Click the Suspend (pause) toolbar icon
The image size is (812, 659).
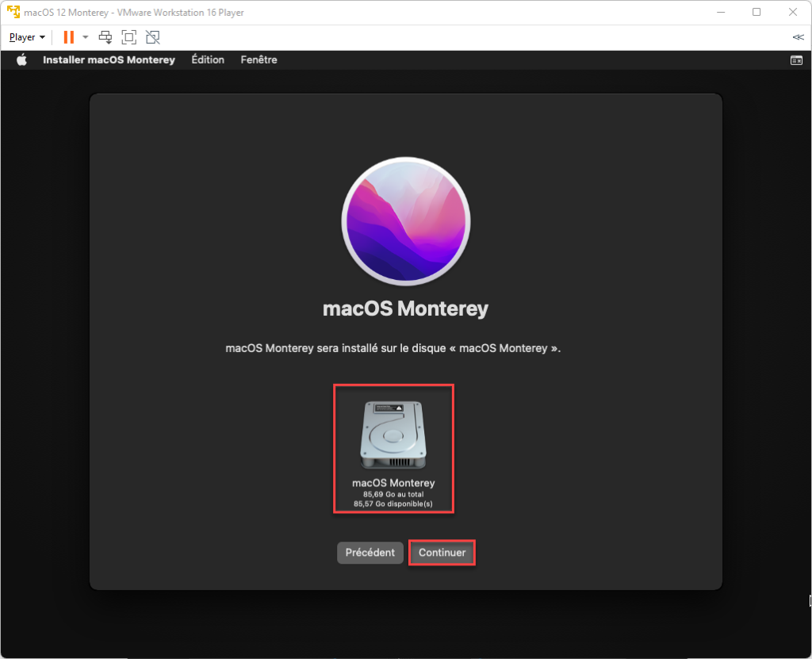pos(67,36)
